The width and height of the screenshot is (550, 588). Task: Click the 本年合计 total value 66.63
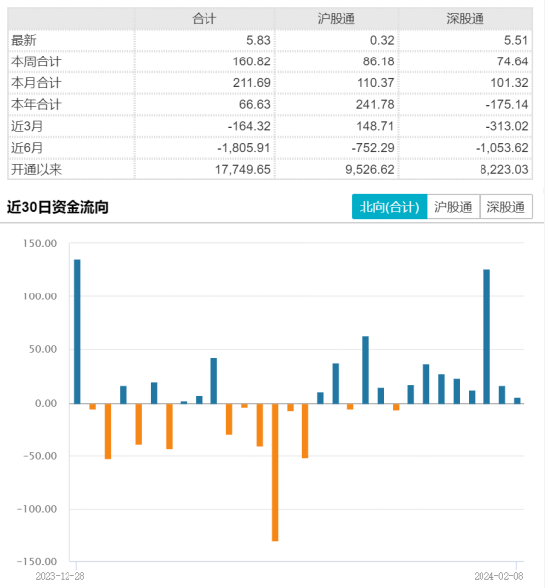coord(255,104)
